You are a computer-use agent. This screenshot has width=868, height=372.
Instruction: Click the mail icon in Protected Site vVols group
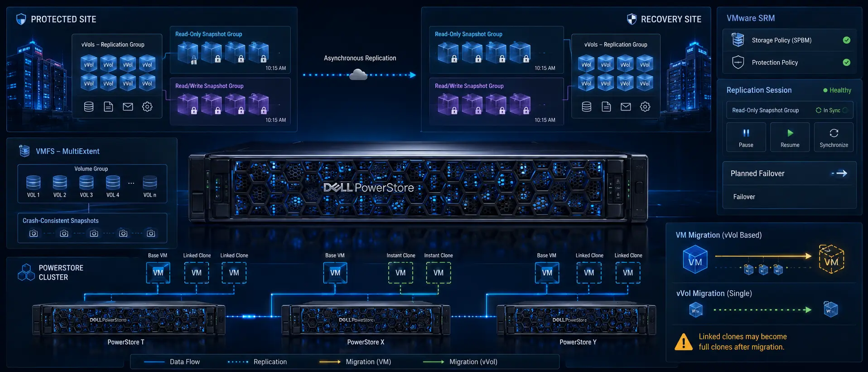coord(128,106)
